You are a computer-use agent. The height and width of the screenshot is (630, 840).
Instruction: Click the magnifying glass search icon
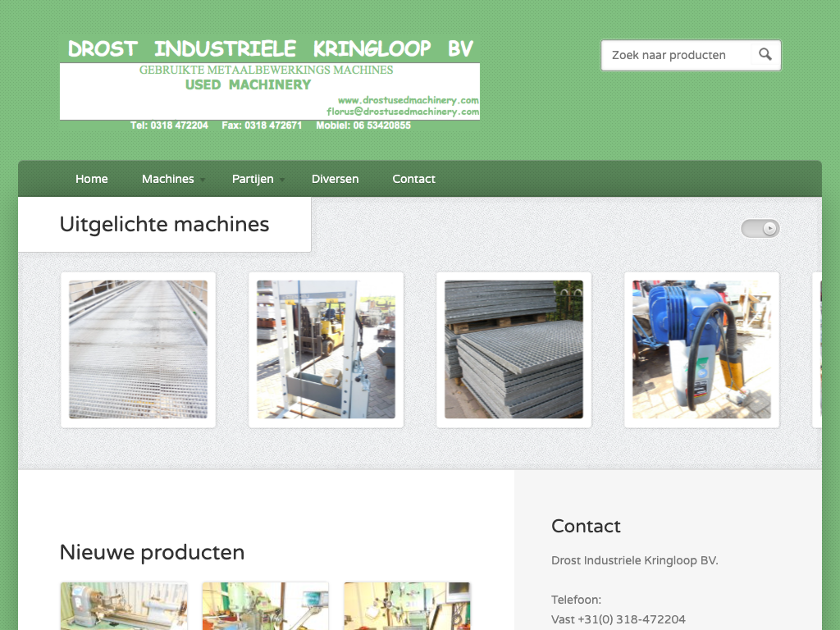(x=765, y=55)
